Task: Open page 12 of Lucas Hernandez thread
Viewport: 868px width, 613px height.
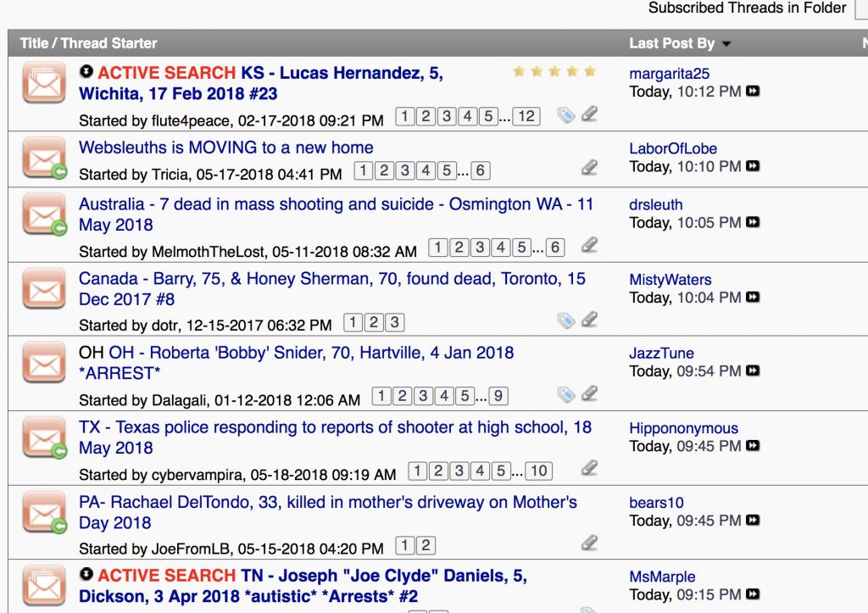Action: [x=526, y=117]
